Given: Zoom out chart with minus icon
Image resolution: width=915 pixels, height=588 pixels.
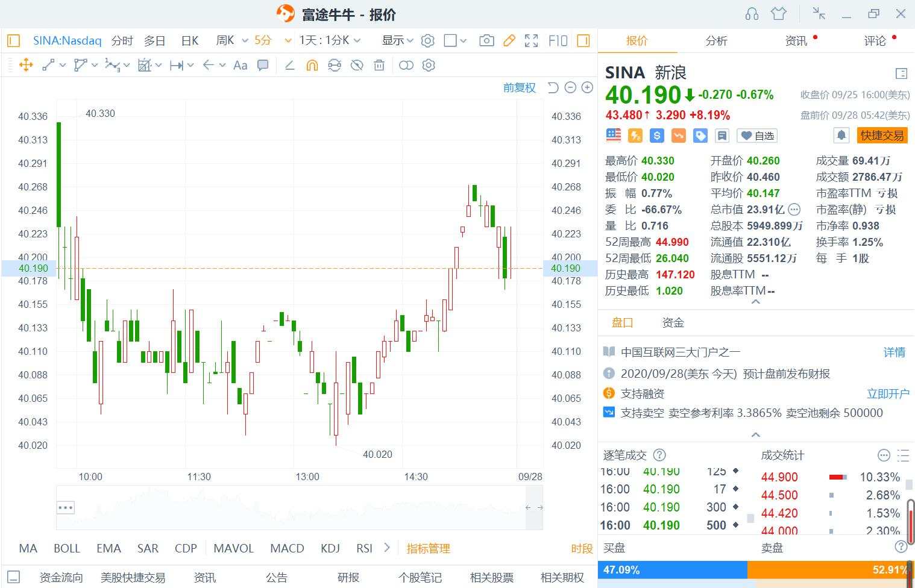Looking at the screenshot, I should click(x=570, y=88).
